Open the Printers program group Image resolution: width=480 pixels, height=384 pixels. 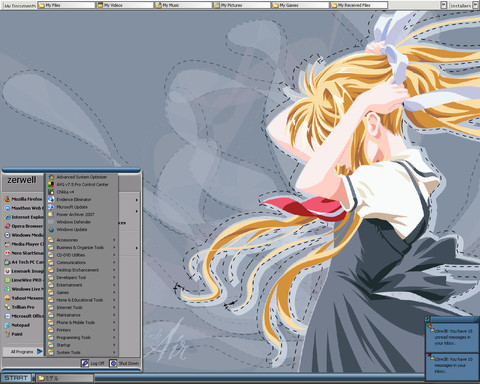(82, 330)
